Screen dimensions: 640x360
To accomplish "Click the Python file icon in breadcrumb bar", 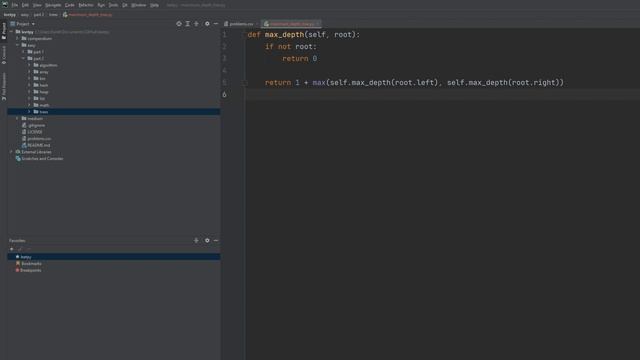I will 65,15.
